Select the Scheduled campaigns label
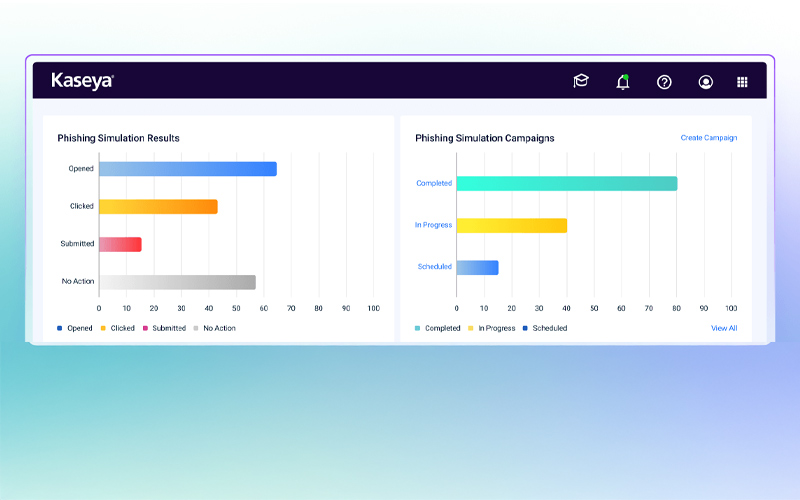The image size is (800, 500). 434,267
